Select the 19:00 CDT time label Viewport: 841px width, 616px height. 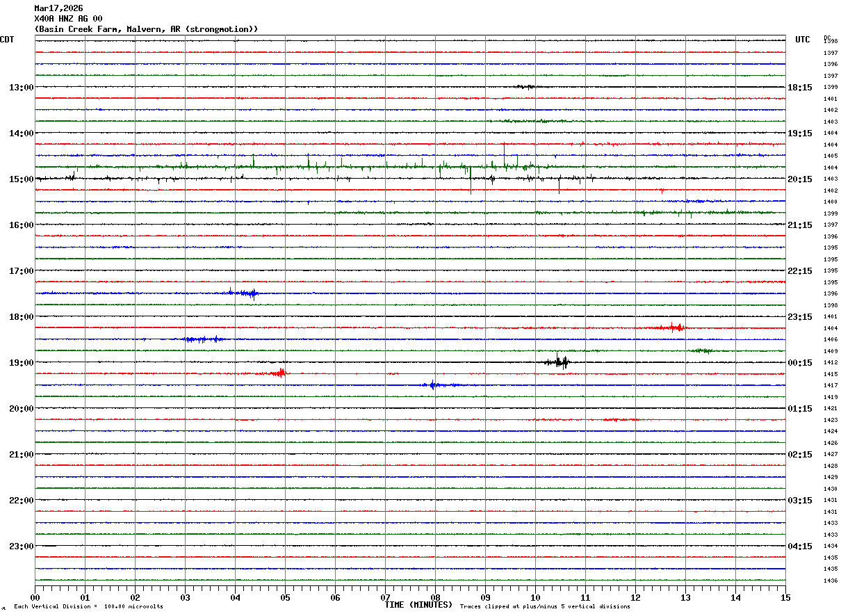coord(21,362)
